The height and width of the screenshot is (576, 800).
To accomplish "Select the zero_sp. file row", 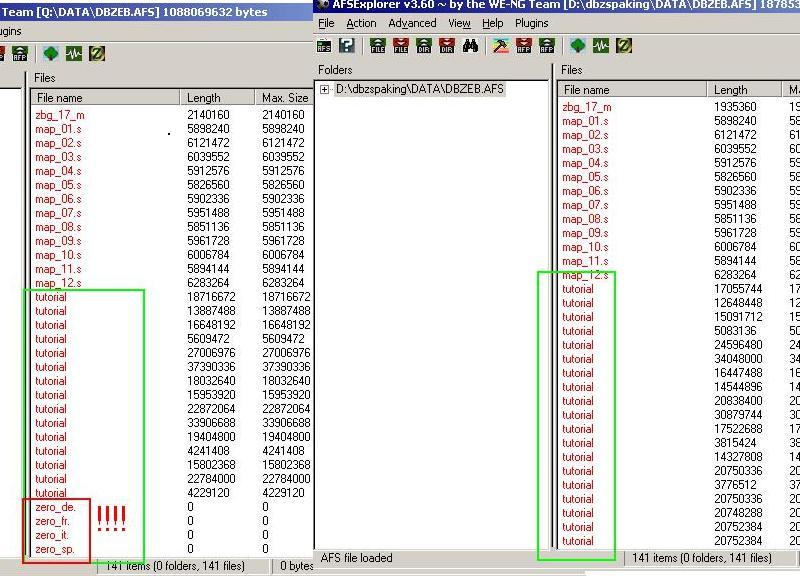I will coord(55,549).
